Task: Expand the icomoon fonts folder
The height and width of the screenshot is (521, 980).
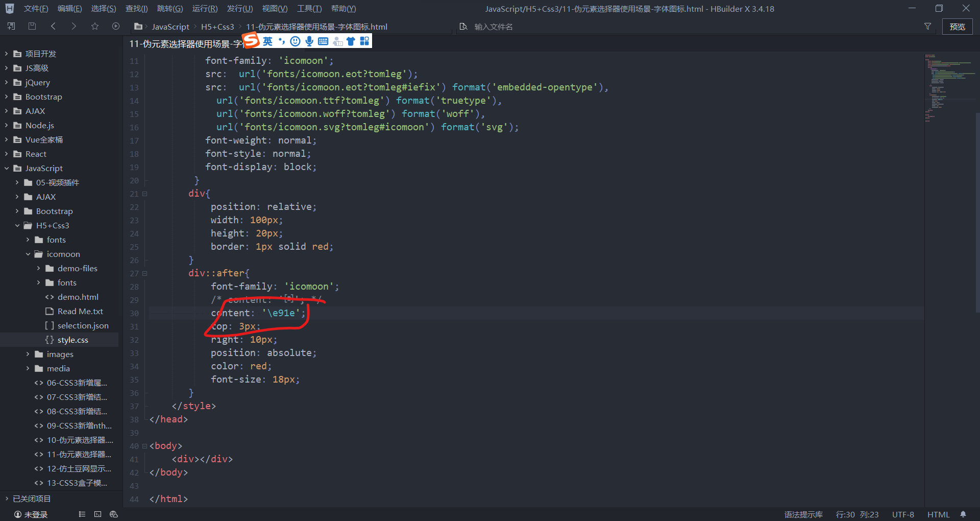Action: pyautogui.click(x=39, y=282)
